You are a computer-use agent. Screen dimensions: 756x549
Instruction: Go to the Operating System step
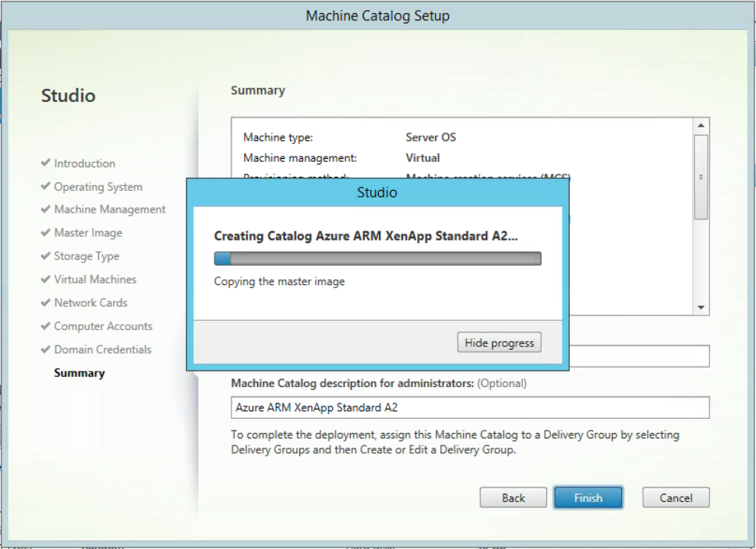pos(98,187)
